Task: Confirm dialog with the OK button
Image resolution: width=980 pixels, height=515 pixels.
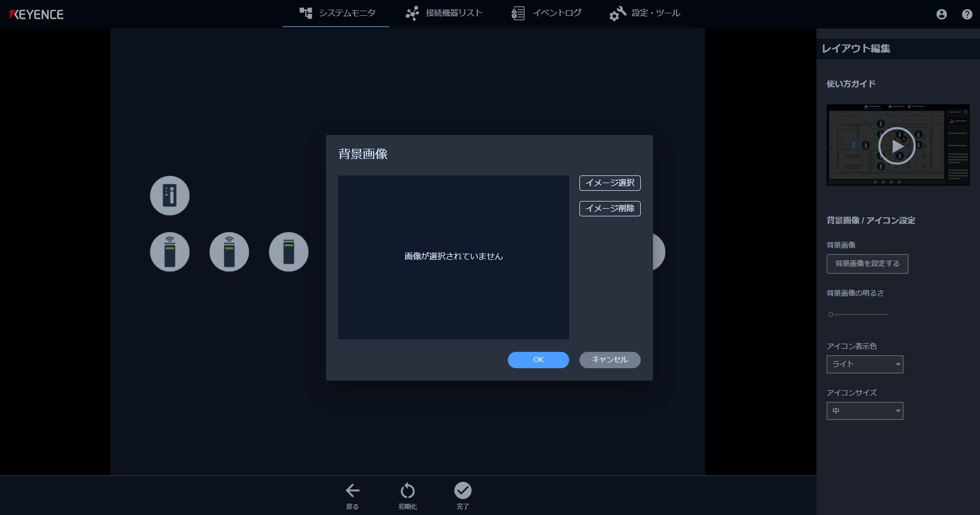Action: [x=538, y=360]
